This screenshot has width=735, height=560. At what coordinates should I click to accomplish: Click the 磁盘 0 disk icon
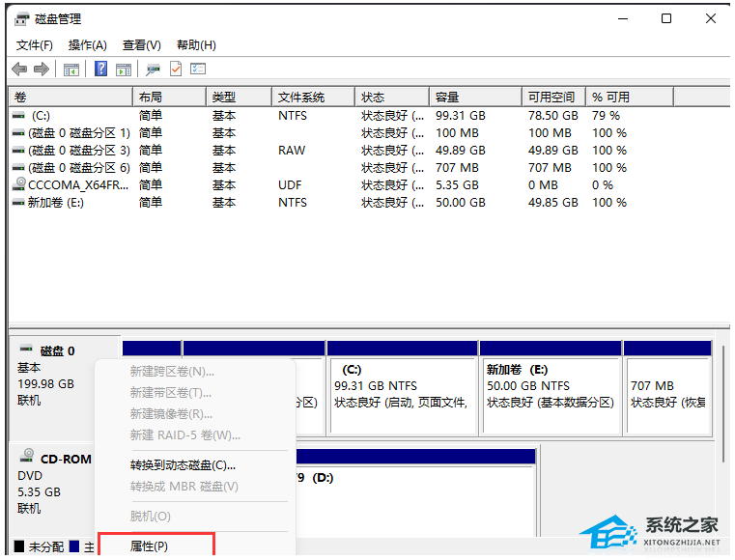point(26,349)
